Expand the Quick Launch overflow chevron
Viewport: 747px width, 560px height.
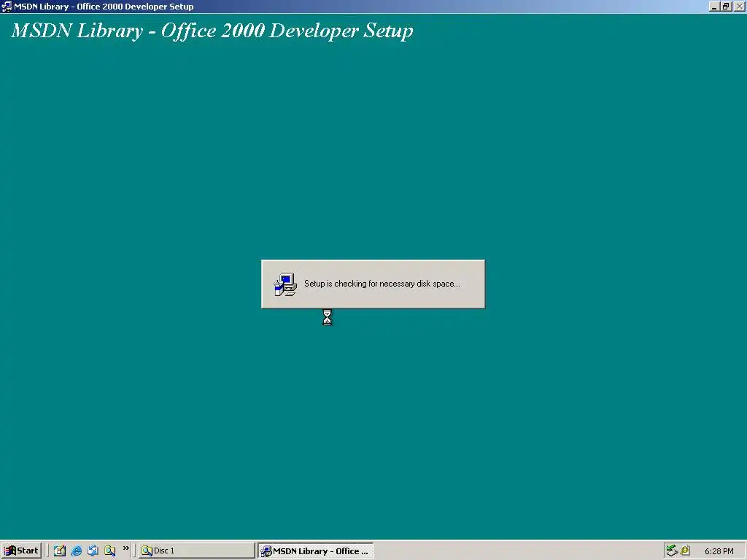pos(125,548)
